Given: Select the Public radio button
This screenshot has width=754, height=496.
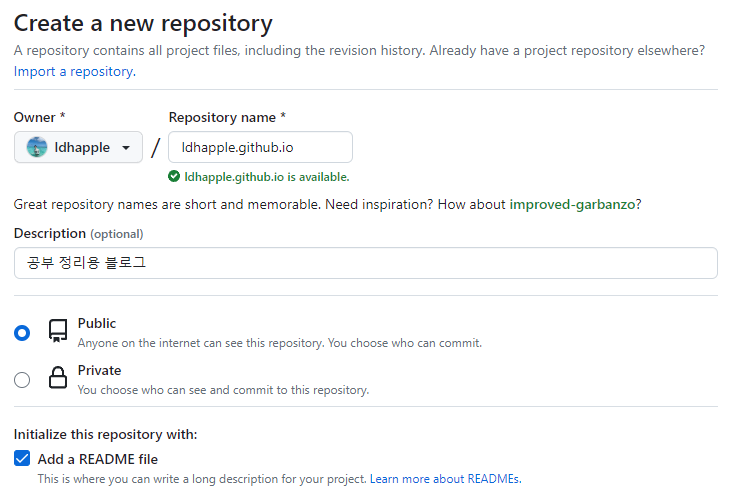Looking at the screenshot, I should [22, 333].
